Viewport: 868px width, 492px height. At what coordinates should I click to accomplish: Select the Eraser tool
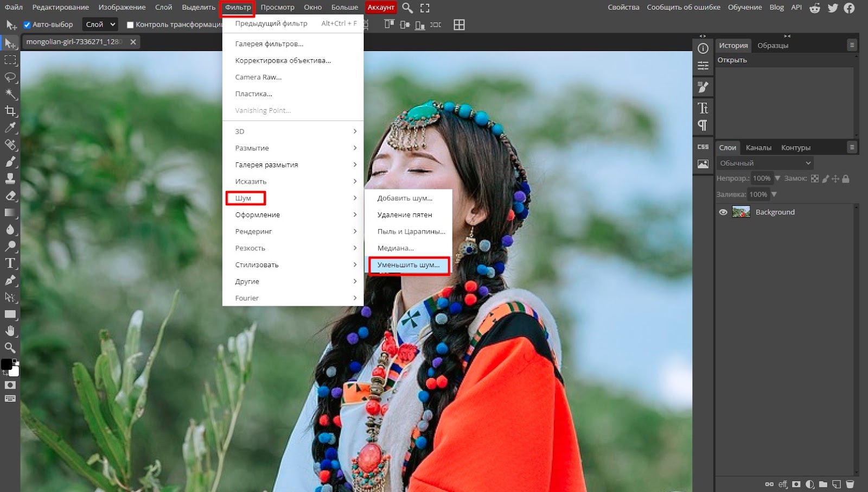click(10, 194)
